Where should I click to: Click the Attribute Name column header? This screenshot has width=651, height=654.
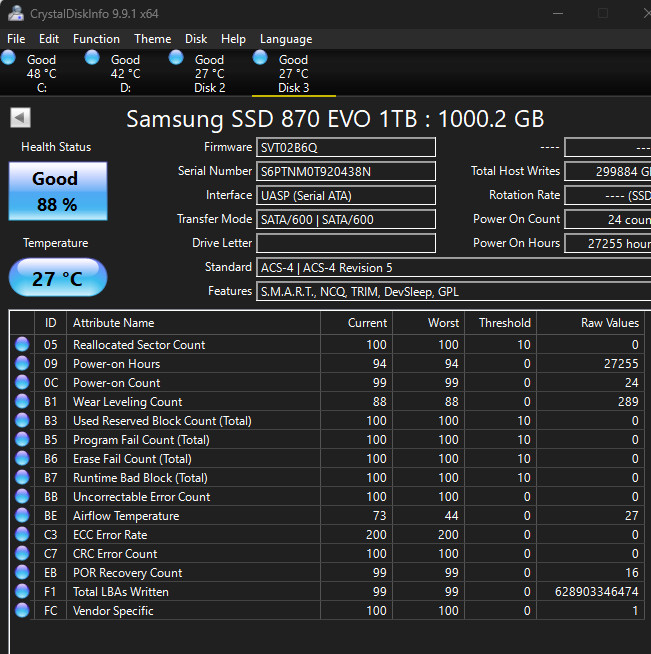[194, 323]
